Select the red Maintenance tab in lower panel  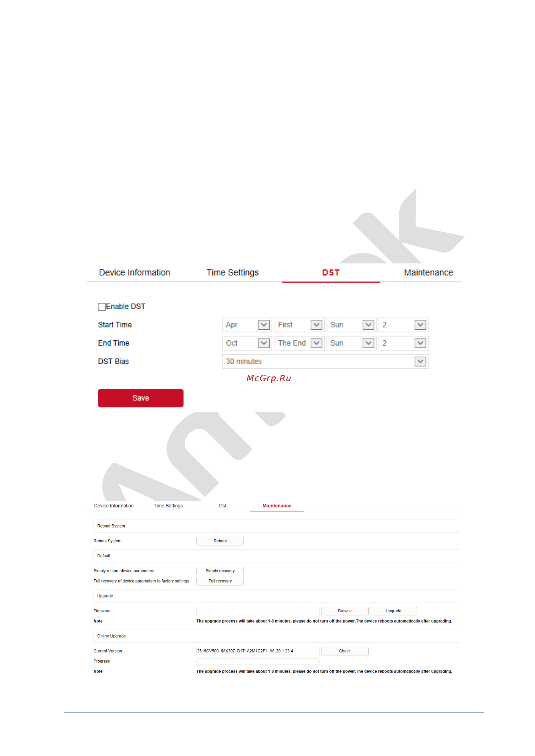point(277,506)
